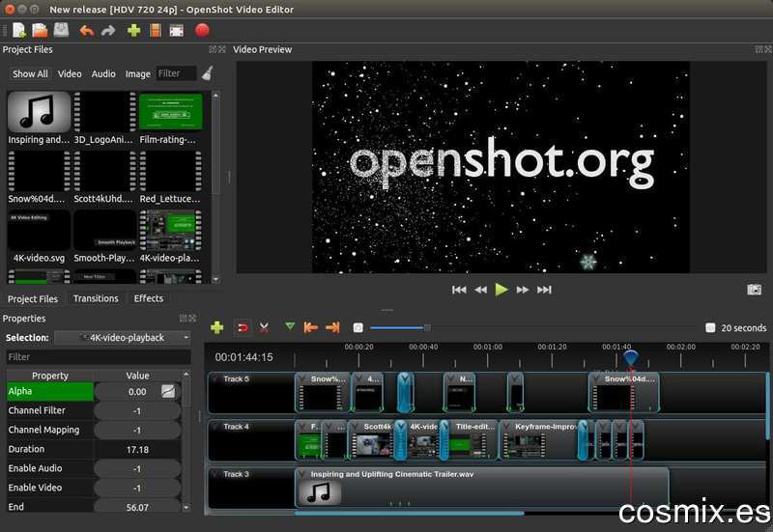Select the Alpha property row

click(94, 392)
